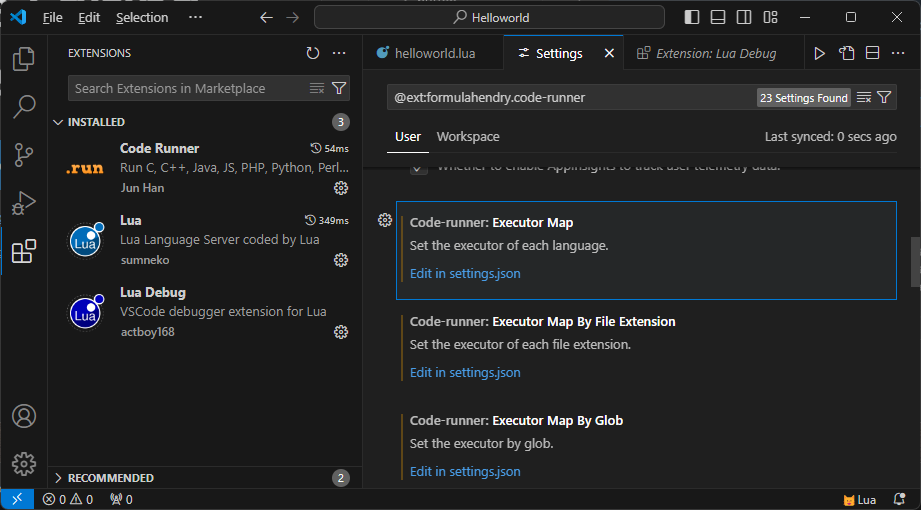Select the Extensions view icon
Image resolution: width=921 pixels, height=510 pixels.
pos(23,251)
